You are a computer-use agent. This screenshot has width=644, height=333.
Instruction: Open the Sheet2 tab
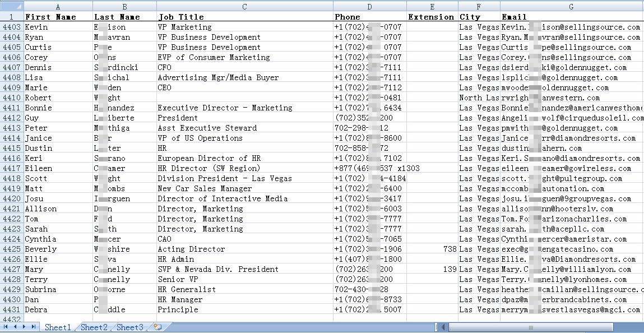click(x=94, y=327)
